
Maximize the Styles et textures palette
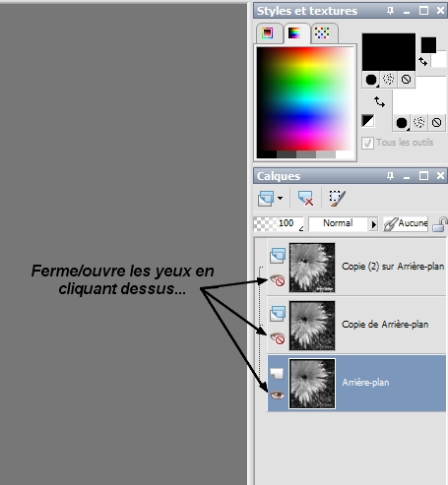[x=423, y=11]
